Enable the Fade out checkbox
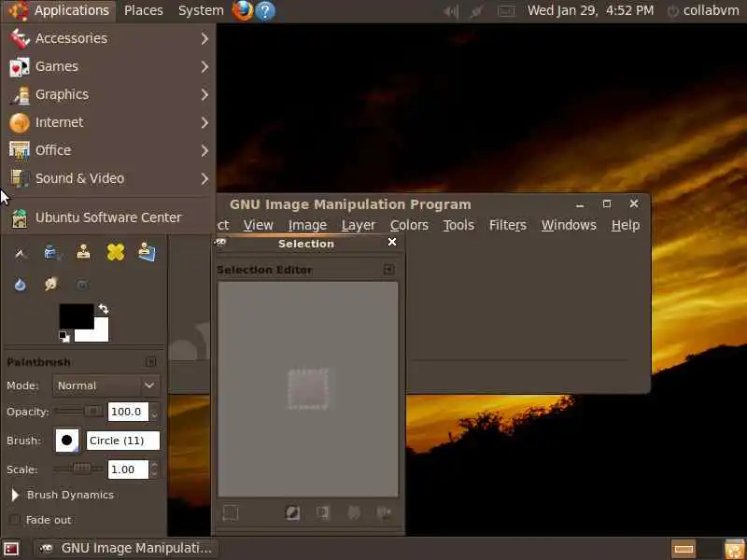Screen dimensions: 747x560 (15, 520)
